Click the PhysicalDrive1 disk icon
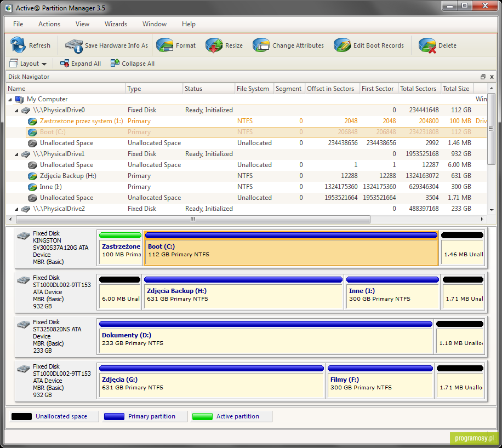The height and width of the screenshot is (448, 502). click(x=26, y=154)
